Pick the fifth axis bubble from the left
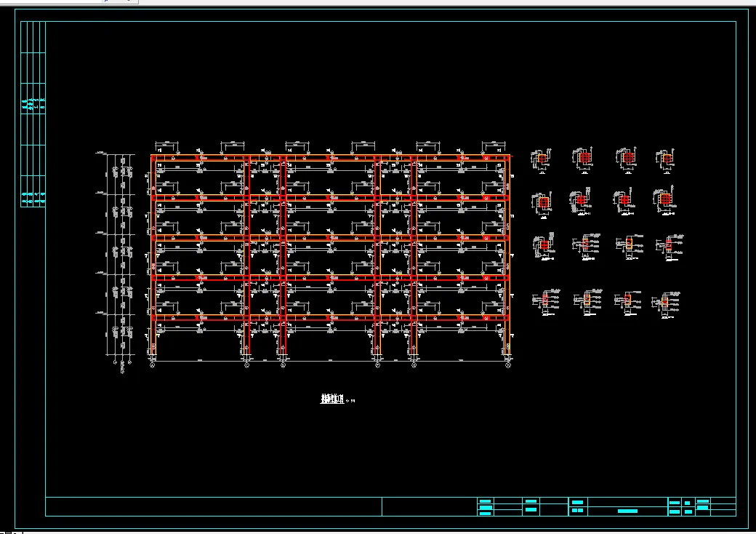Screen dimensions: 756x534 click(414, 366)
